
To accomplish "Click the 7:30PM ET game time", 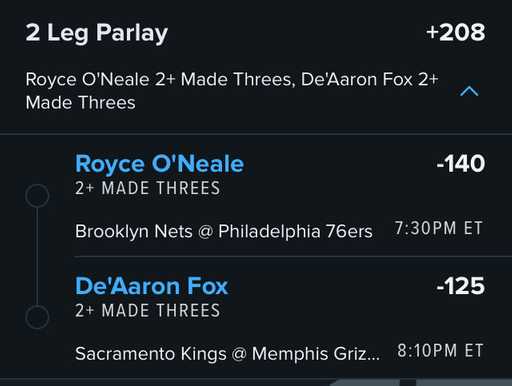I will tap(439, 228).
